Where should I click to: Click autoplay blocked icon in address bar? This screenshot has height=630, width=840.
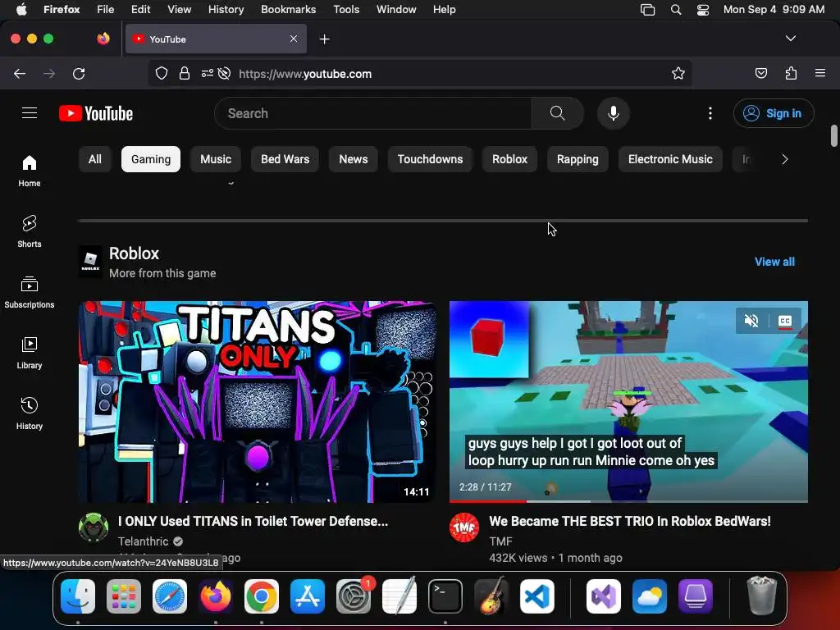(x=225, y=73)
